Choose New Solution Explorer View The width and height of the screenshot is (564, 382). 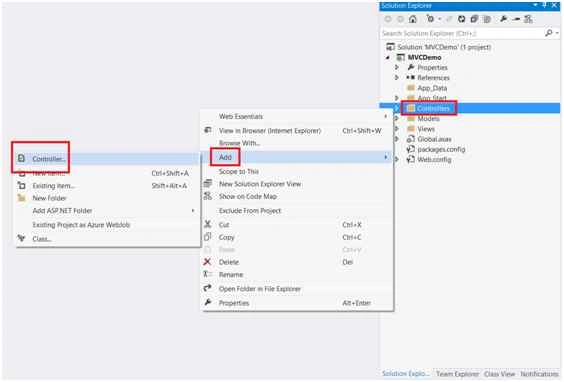pyautogui.click(x=260, y=184)
